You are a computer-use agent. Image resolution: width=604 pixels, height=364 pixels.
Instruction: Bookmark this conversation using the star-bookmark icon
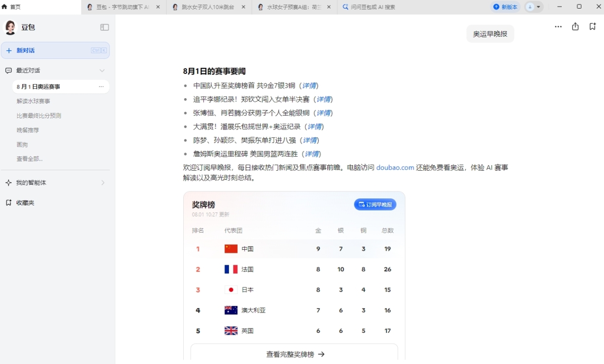(592, 27)
